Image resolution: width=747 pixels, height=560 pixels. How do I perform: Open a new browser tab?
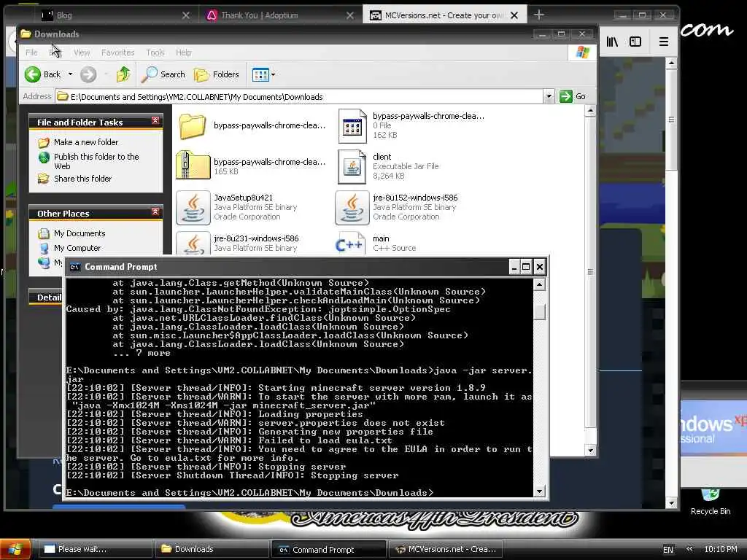point(539,15)
